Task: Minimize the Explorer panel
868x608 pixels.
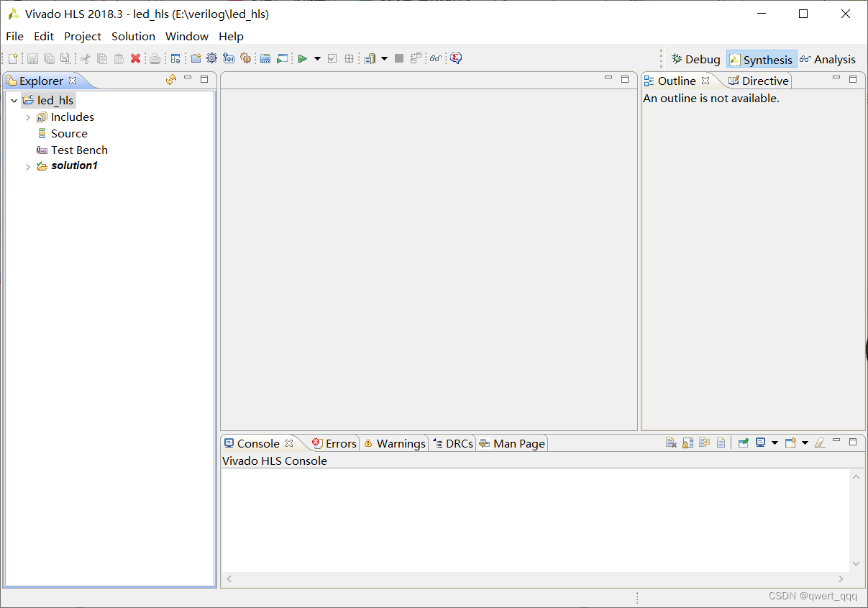Action: [188, 78]
